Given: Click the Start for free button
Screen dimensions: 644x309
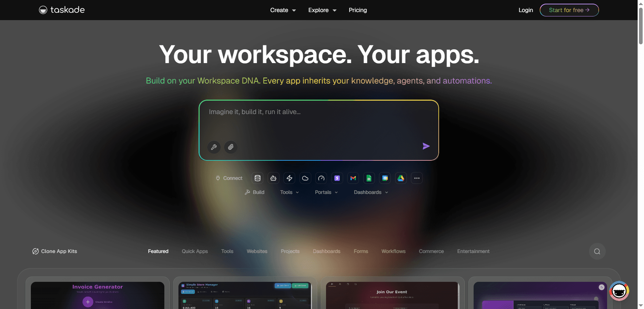Looking at the screenshot, I should tap(569, 10).
